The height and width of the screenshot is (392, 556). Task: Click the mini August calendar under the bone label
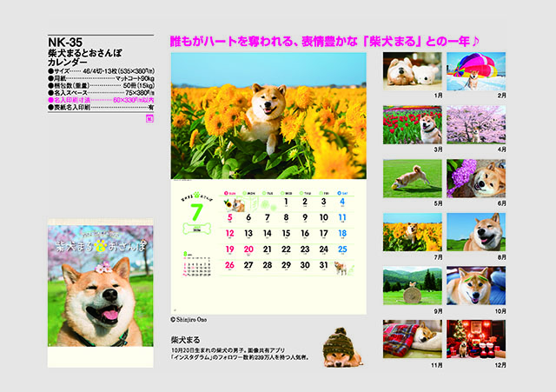197,264
